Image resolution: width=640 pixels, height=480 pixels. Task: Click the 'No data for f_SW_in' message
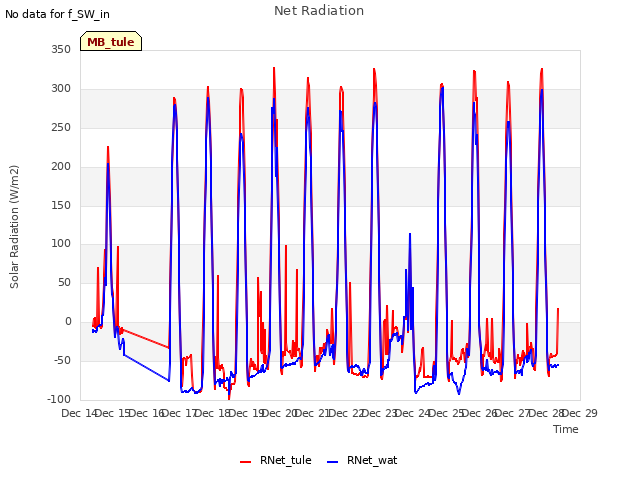[57, 14]
